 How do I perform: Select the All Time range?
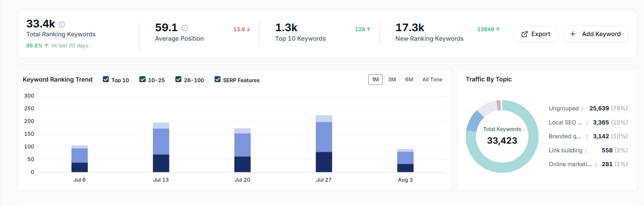coord(432,79)
